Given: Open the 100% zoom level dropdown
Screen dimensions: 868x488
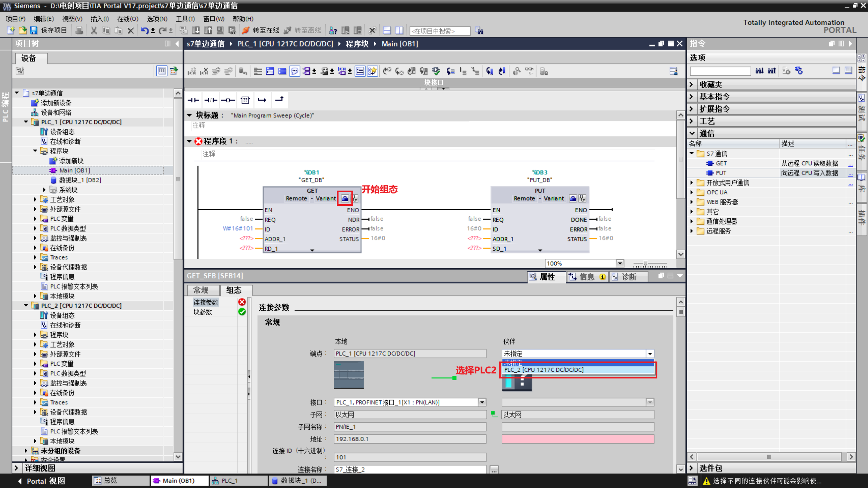Looking at the screenshot, I should (x=620, y=263).
